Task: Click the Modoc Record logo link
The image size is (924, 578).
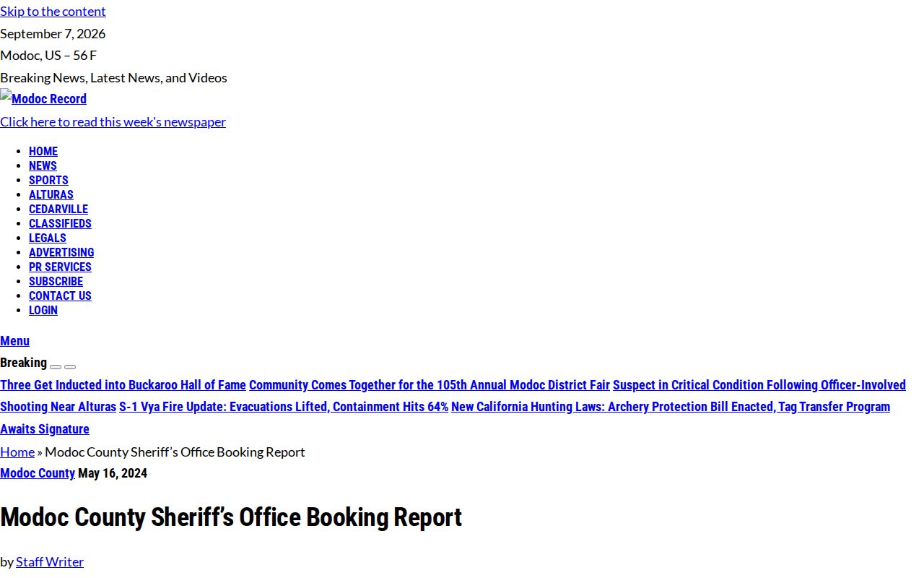Action: (43, 98)
